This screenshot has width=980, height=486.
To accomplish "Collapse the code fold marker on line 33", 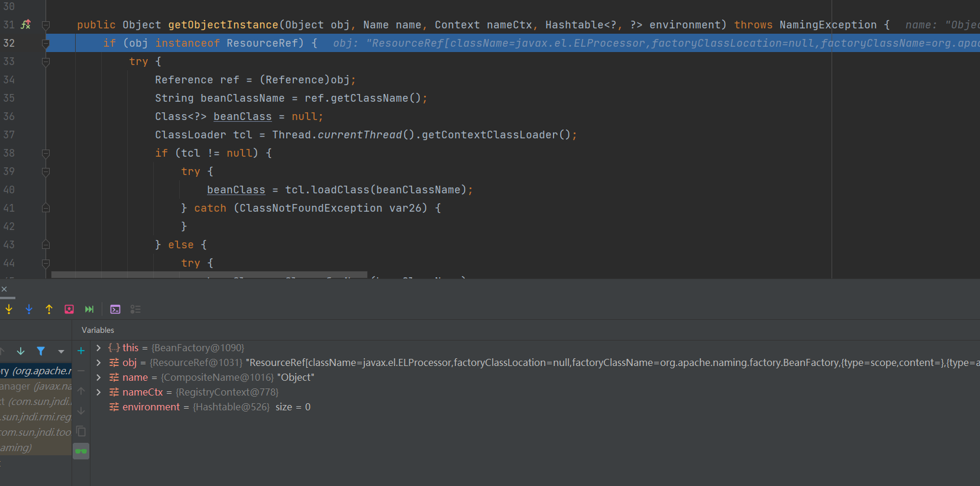I will pos(46,61).
